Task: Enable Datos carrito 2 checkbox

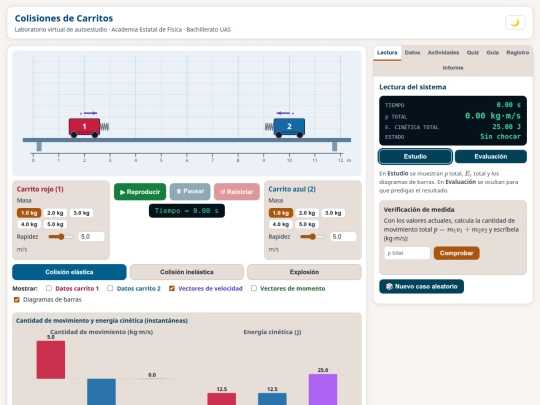Action: click(x=110, y=288)
